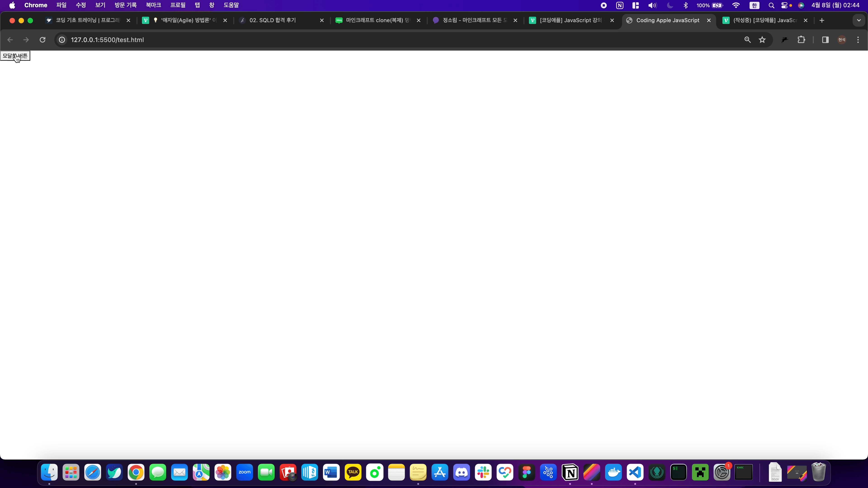Toggle macOS Control Center

point(784,5)
